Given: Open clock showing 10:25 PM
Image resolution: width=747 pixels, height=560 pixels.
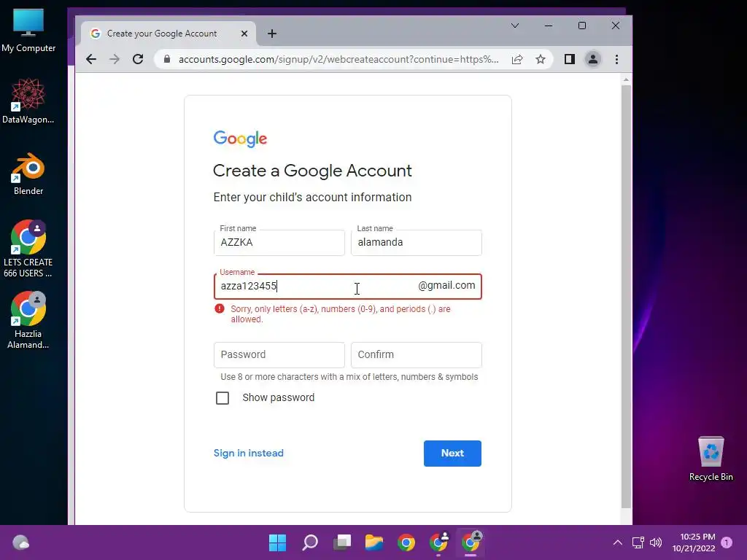Looking at the screenshot, I should coord(694,542).
